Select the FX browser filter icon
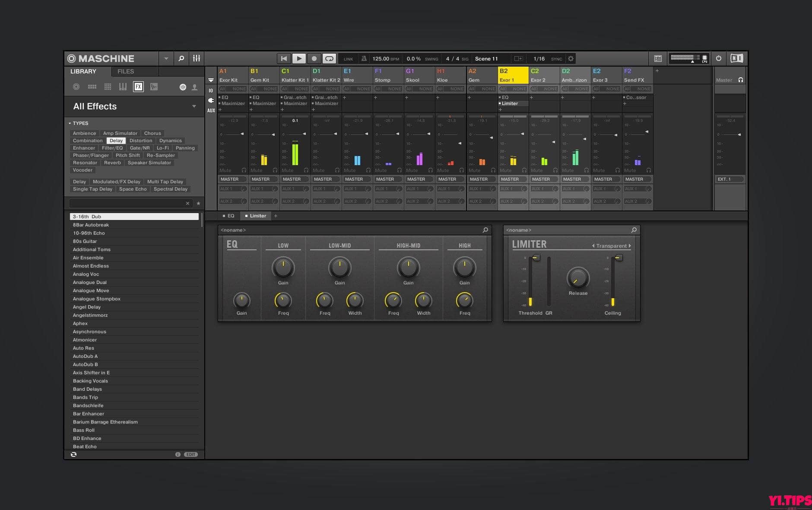Image resolution: width=812 pixels, height=510 pixels. point(138,87)
